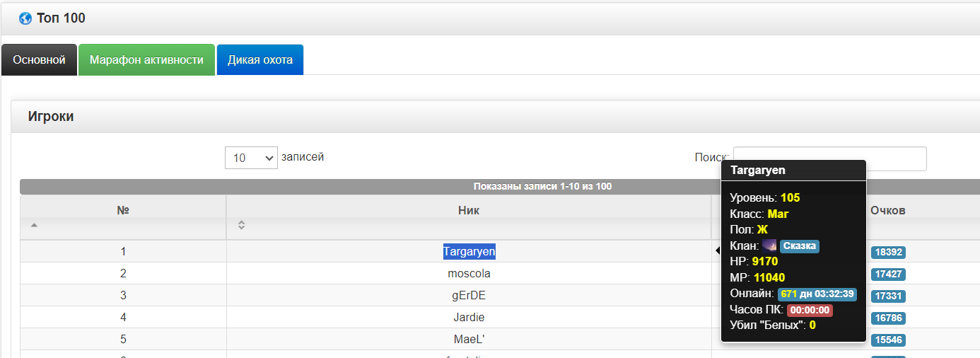
Task: Sort ascending using the № column arrow
Action: click(x=34, y=225)
